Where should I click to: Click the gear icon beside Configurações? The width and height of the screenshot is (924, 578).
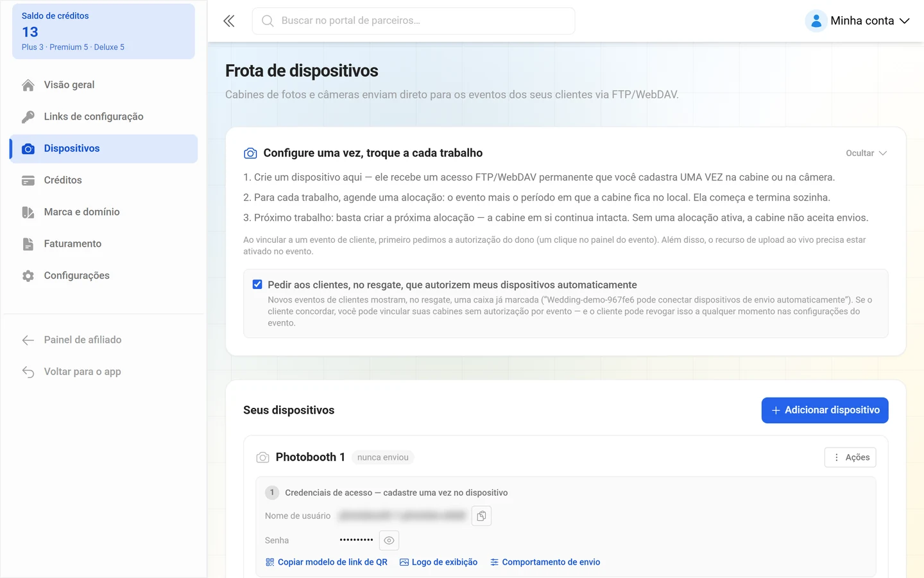[28, 276]
